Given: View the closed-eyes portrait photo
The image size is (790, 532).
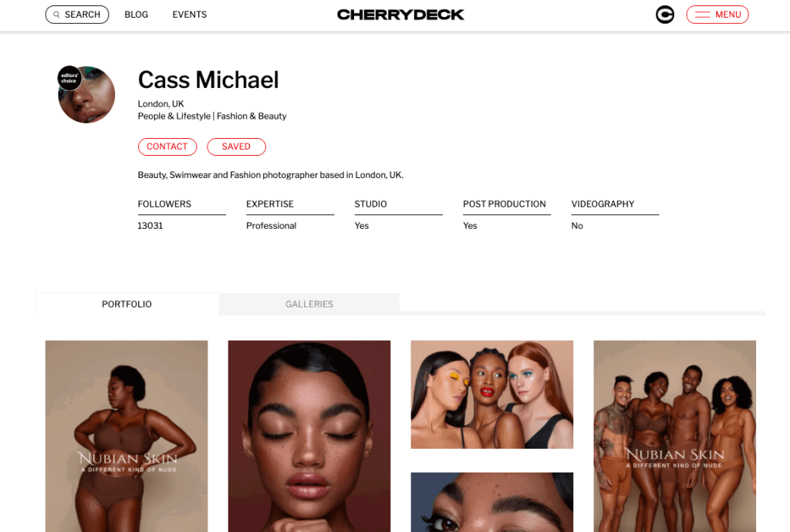Looking at the screenshot, I should point(309,436).
